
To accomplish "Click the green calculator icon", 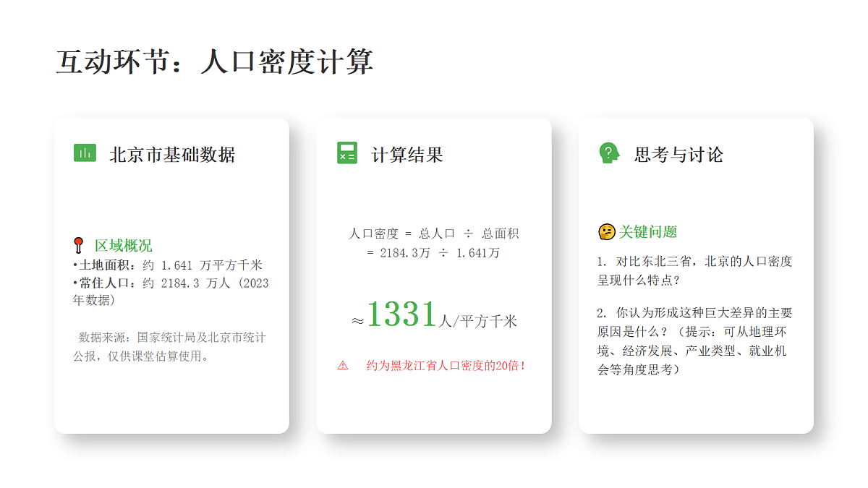I will [347, 153].
